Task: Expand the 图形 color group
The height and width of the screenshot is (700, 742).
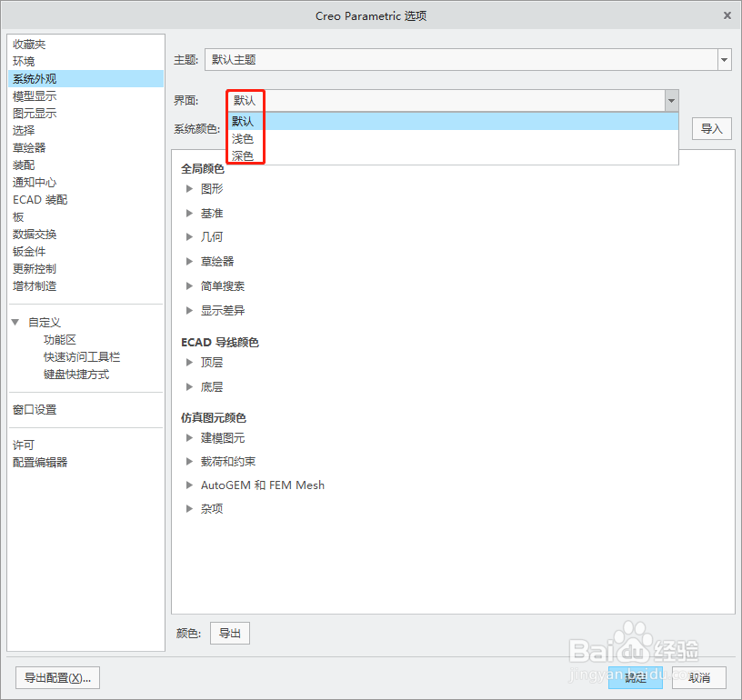Action: click(x=189, y=189)
